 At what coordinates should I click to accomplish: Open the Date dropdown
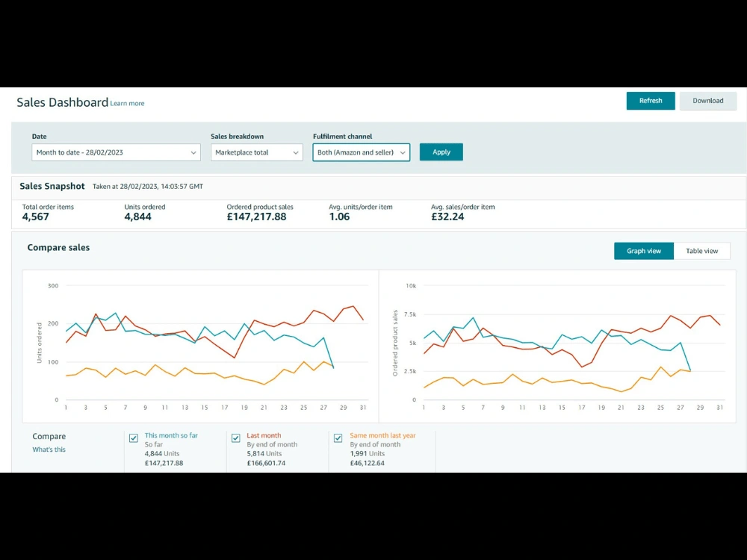(x=116, y=152)
